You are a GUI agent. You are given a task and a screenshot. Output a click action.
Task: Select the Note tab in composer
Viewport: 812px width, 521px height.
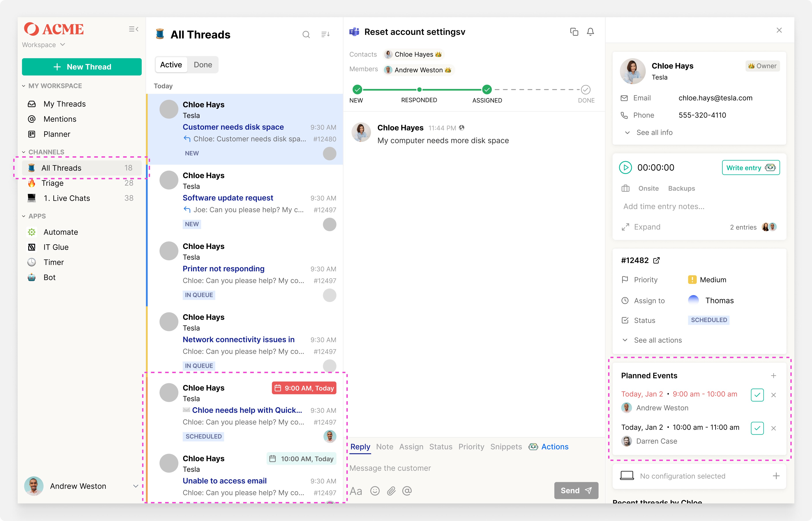tap(384, 447)
